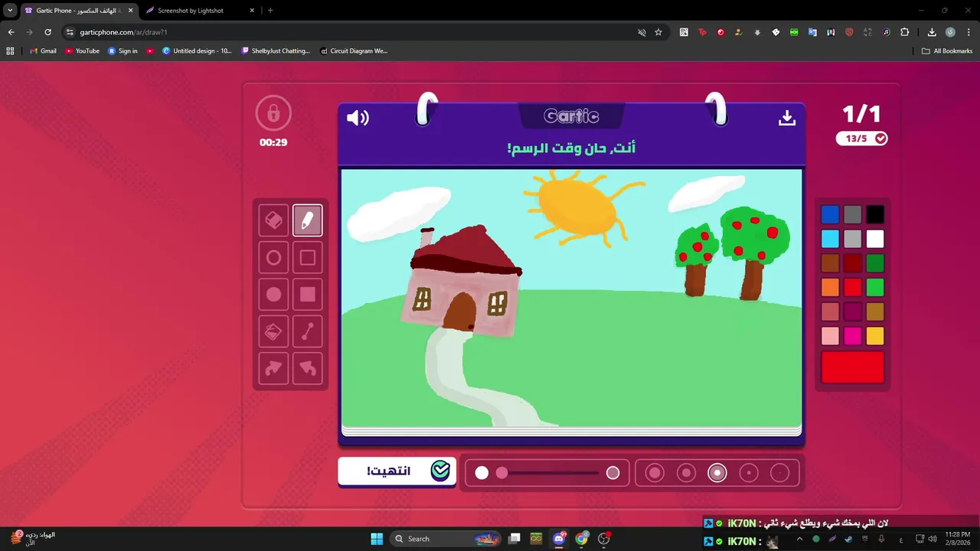Open Discord from the taskbar
Image resolution: width=980 pixels, height=551 pixels.
560,539
